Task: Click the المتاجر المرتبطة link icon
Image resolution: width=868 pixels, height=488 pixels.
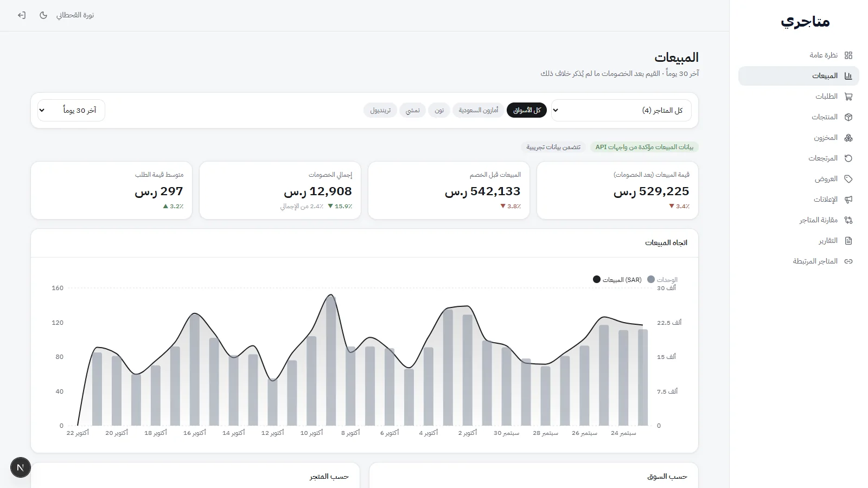Action: click(x=848, y=261)
